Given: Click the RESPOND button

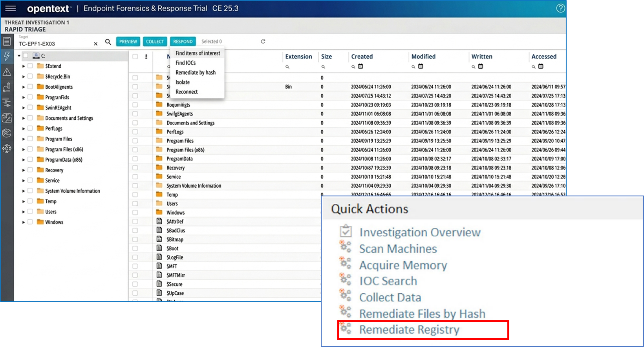Looking at the screenshot, I should click(183, 42).
